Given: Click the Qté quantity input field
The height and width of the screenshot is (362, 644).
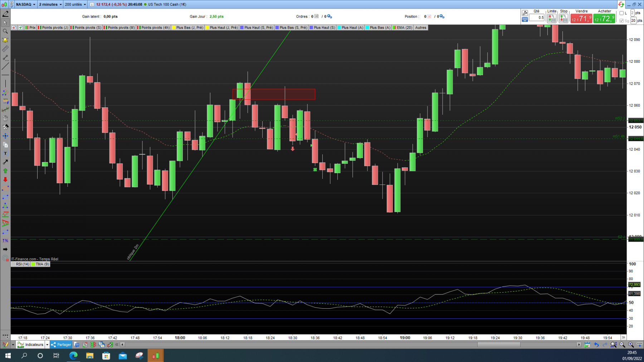Looking at the screenshot, I should pos(537,18).
